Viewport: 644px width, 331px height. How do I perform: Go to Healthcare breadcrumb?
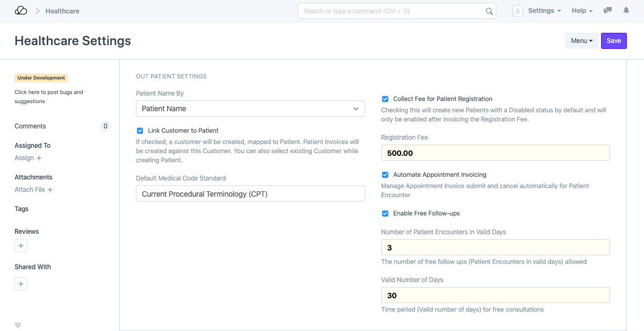(x=62, y=11)
